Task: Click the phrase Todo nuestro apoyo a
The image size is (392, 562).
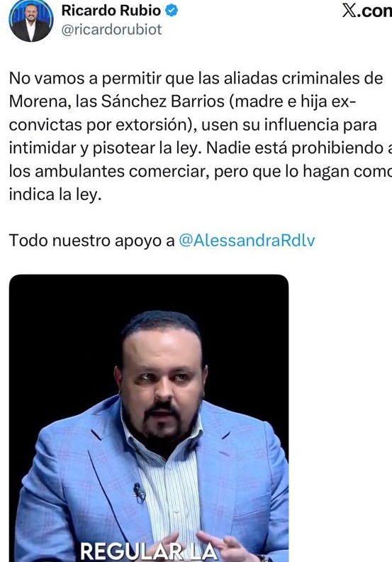Action: 91,241
